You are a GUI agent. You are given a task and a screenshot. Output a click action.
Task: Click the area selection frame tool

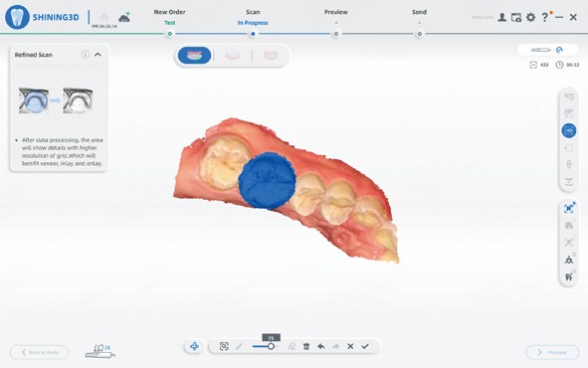pyautogui.click(x=224, y=346)
